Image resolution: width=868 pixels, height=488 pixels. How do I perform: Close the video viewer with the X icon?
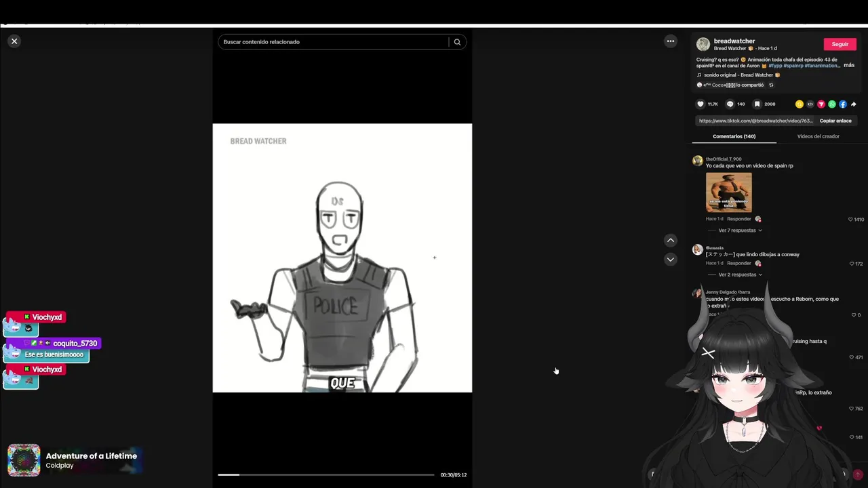14,41
